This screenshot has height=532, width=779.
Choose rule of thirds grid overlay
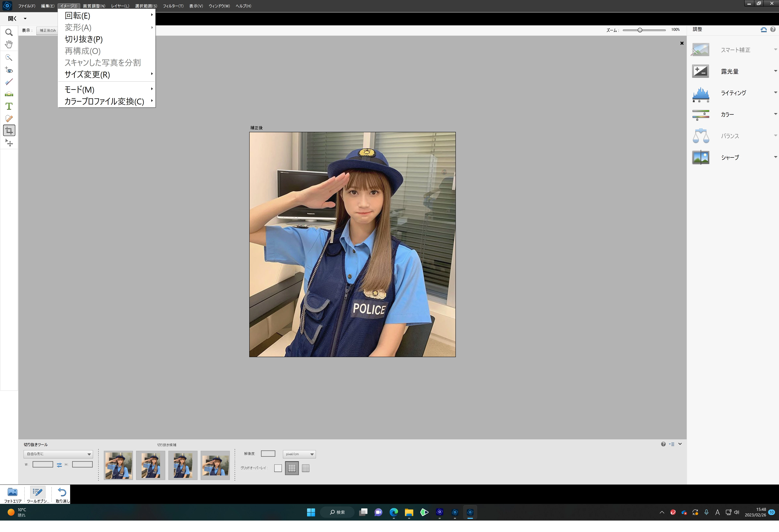point(292,468)
